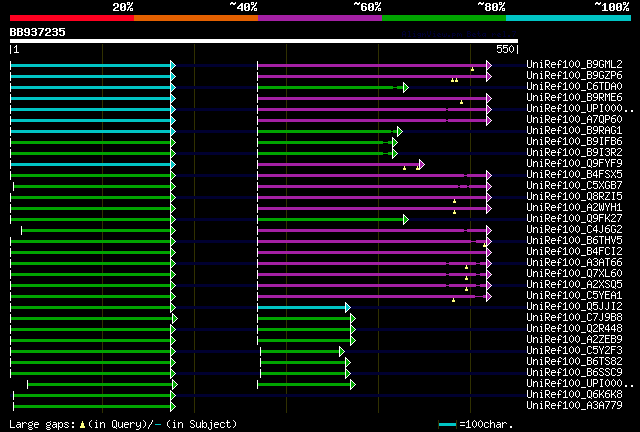Screen dimensions: 640x432
Task: Select the UniRef100_C7J9B8 label
Action: 574,318
